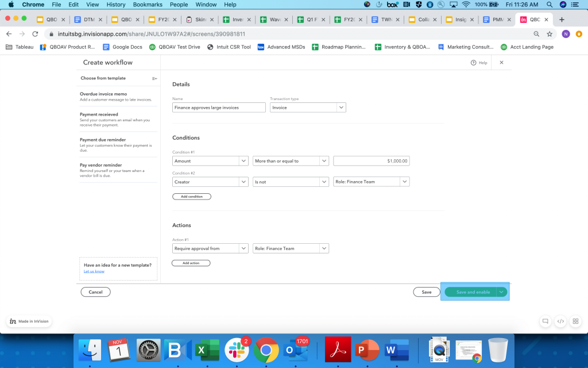Open InVision screens grid icon
The height and width of the screenshot is (368, 588).
click(x=575, y=321)
